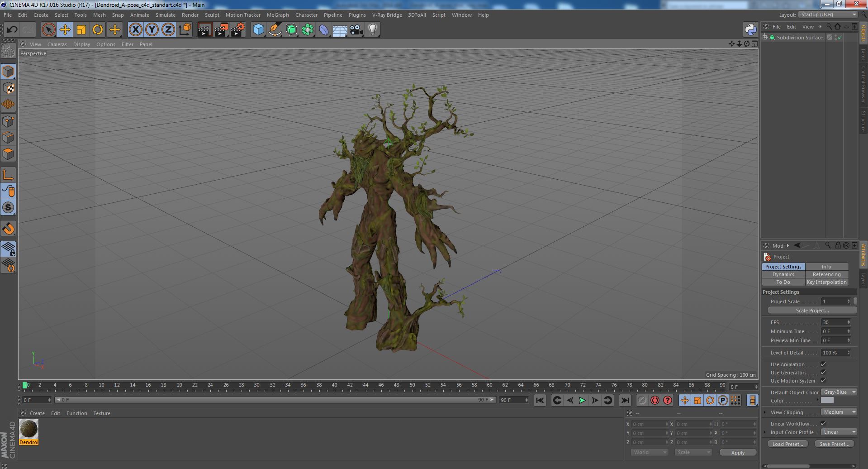The image size is (868, 469).
Task: Click the Make Editable icon
Action: (8, 51)
